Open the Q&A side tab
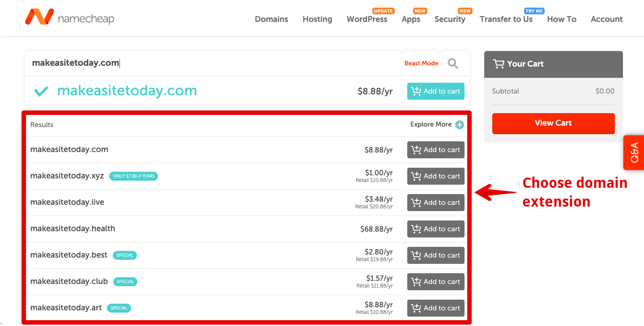Screen dimensions: 644x326 point(634,152)
